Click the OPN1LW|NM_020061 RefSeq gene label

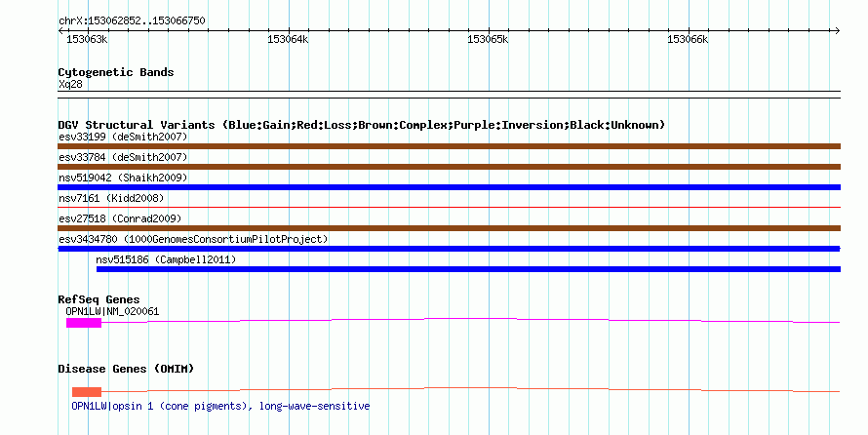coord(112,311)
